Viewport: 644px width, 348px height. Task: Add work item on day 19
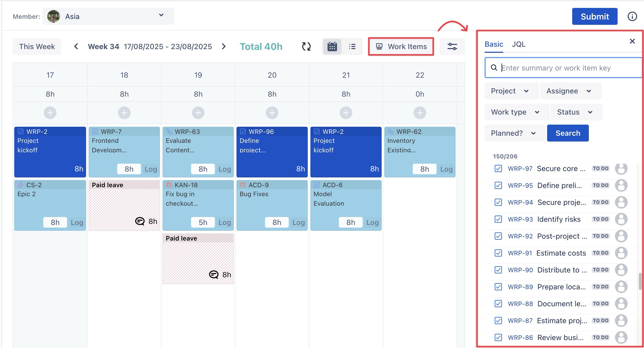(198, 113)
